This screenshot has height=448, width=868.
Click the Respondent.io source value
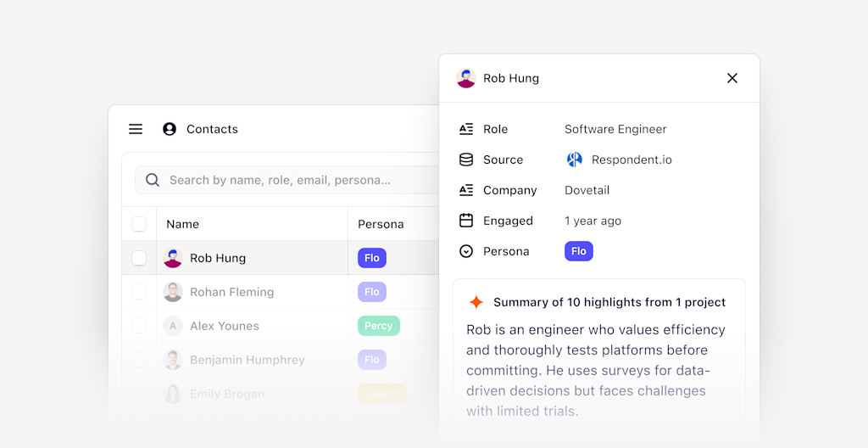coord(632,160)
